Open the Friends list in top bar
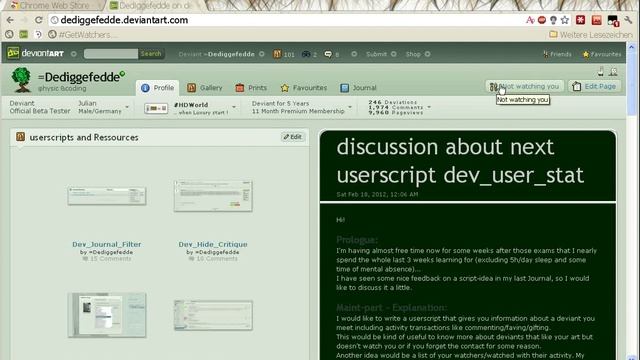The image size is (640, 360). tap(557, 54)
